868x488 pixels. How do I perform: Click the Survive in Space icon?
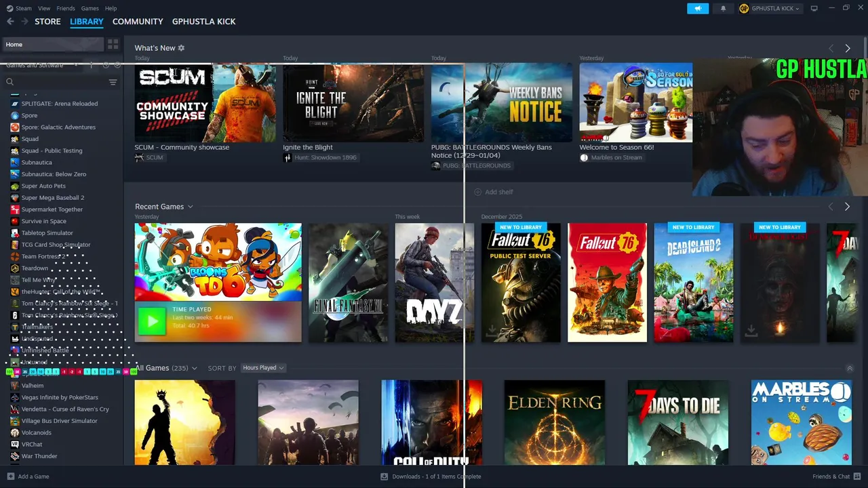click(15, 221)
